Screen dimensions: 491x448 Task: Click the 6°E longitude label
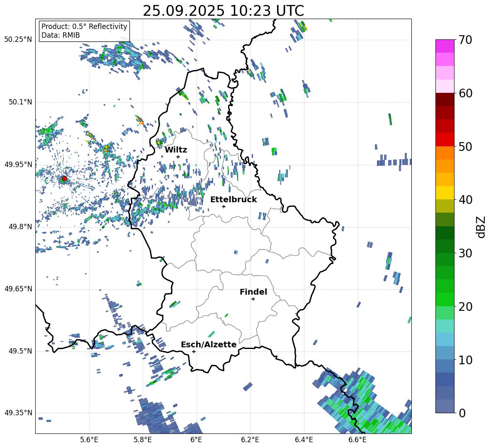196,440
